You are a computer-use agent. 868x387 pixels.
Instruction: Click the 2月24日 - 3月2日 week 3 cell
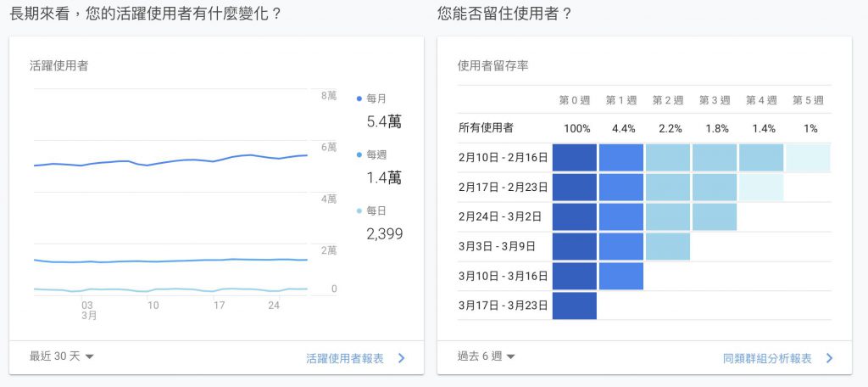714,216
